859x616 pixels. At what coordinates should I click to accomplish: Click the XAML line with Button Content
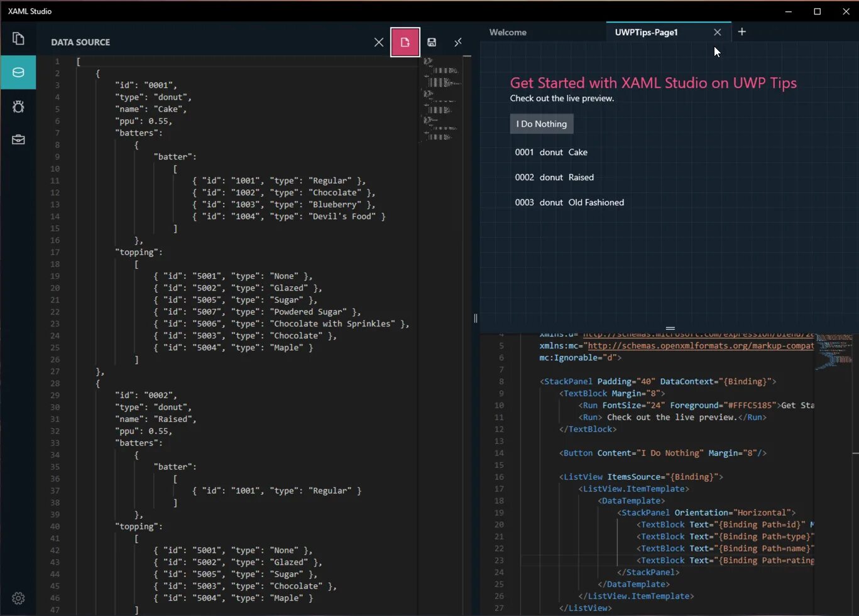pyautogui.click(x=662, y=453)
